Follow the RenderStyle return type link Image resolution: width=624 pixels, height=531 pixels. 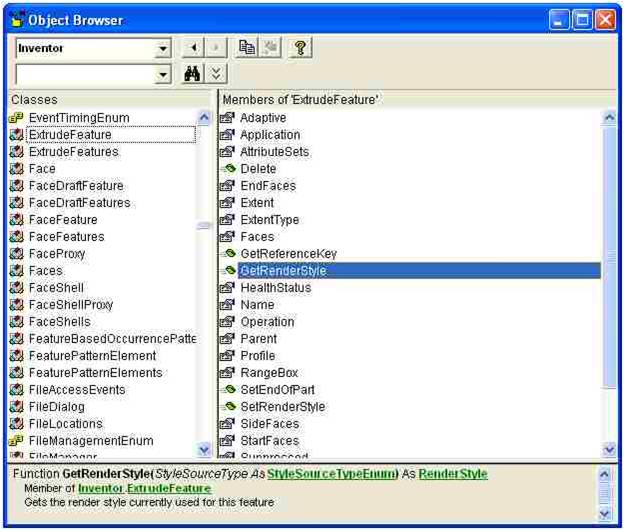tap(455, 473)
